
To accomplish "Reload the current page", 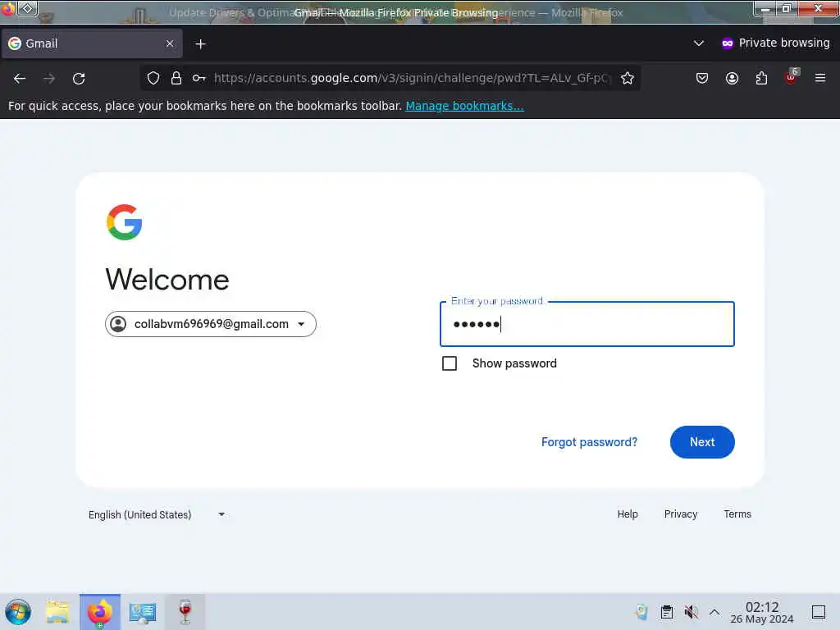I will 79,79.
